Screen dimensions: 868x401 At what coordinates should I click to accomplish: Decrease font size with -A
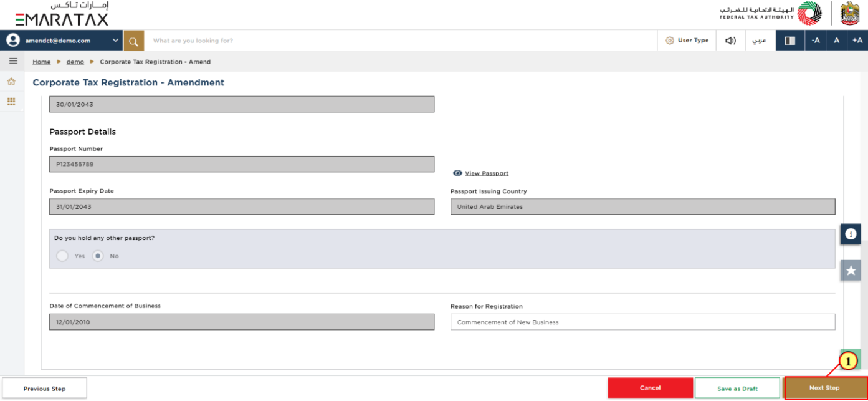(815, 41)
